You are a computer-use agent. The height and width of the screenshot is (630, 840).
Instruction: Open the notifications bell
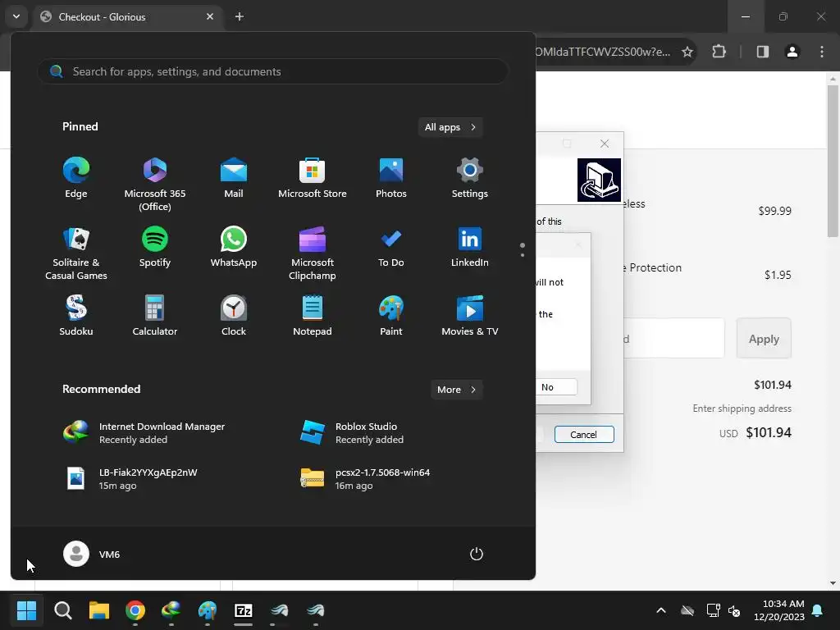818,610
